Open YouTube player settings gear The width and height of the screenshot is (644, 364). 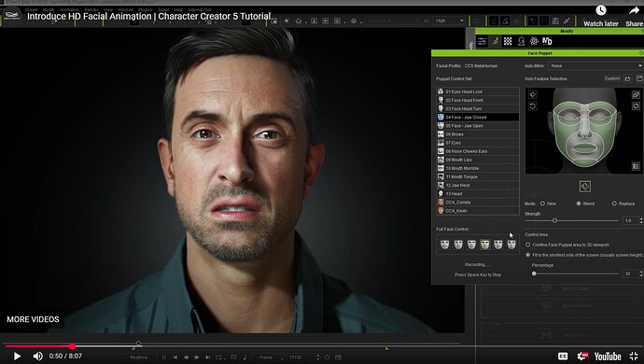click(582, 357)
